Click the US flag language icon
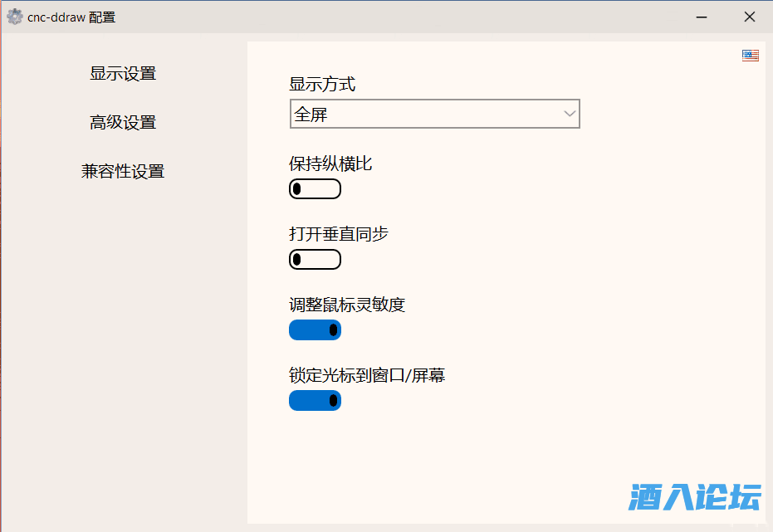This screenshot has width=773, height=532. tap(751, 55)
